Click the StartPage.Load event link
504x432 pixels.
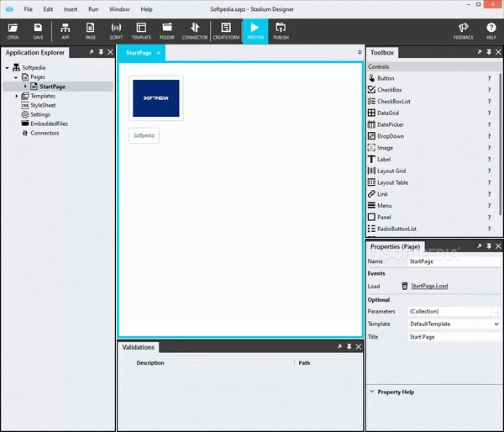tap(428, 286)
